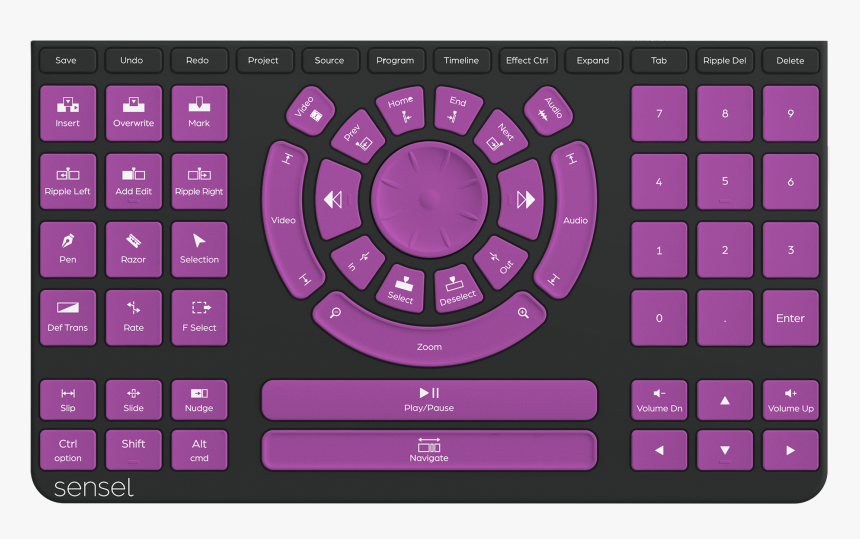Tap the Insert key
The width and height of the screenshot is (860, 539).
tap(67, 113)
